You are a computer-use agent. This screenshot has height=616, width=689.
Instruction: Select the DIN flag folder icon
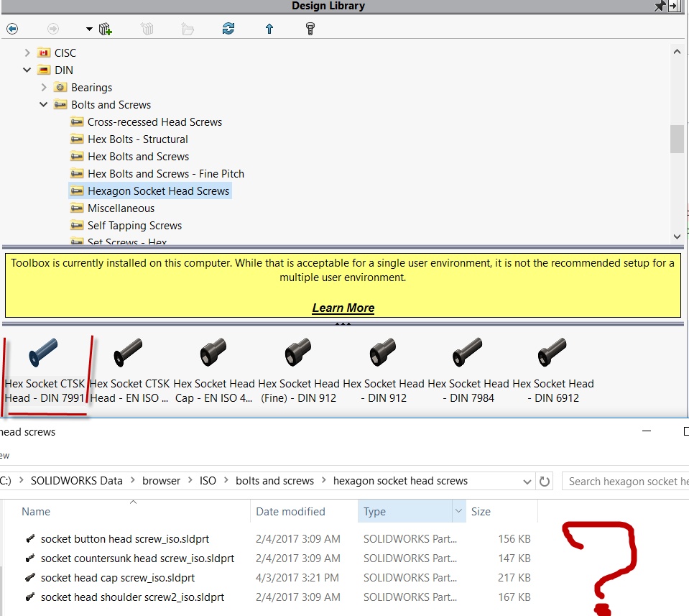coord(44,70)
